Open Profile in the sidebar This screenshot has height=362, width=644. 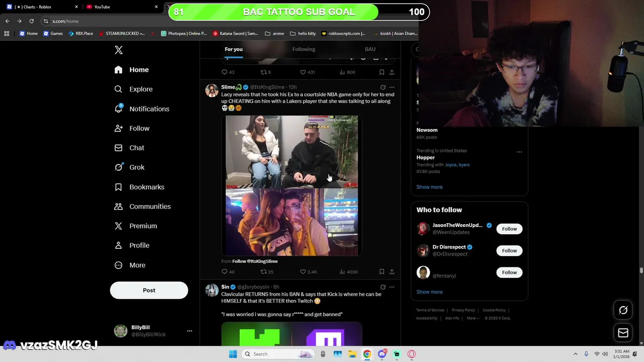[132, 245]
